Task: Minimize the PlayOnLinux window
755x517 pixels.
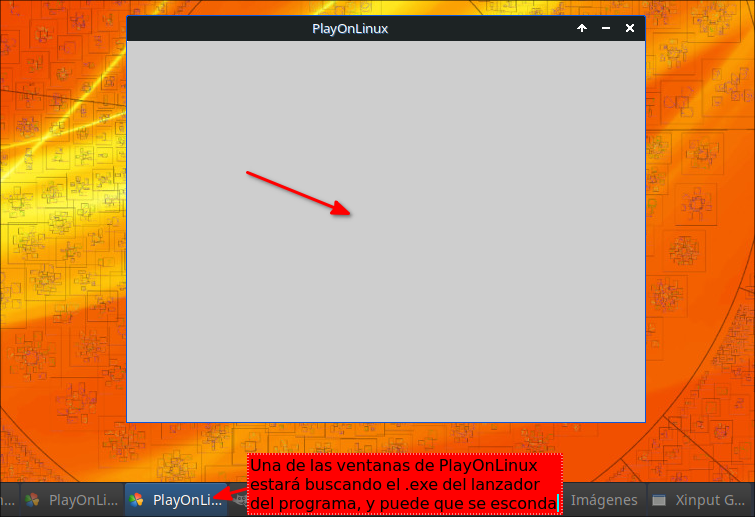Action: 606,28
